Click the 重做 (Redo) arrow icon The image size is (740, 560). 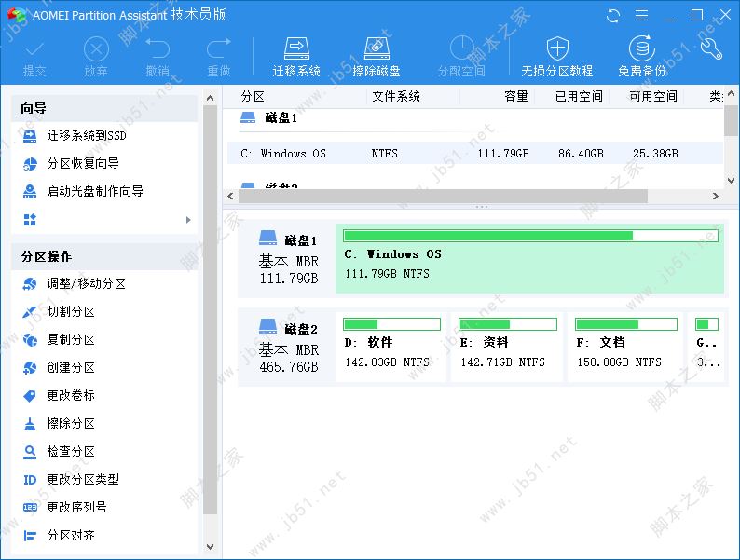tap(218, 48)
